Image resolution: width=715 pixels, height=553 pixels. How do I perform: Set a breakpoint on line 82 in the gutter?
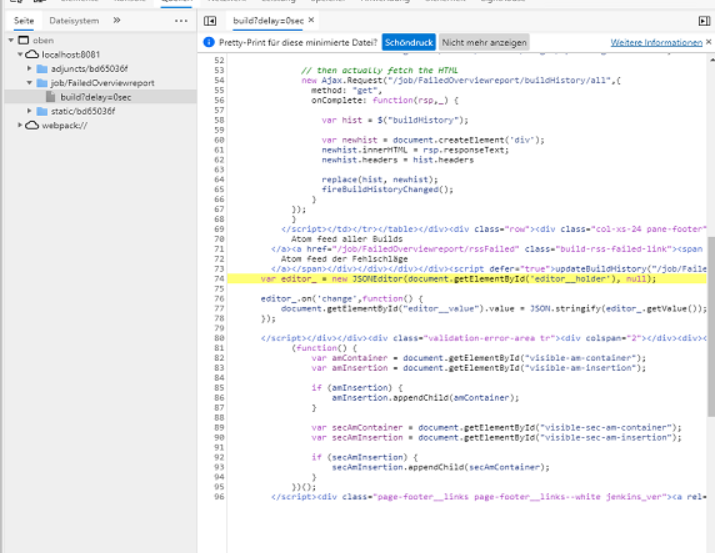click(219, 358)
